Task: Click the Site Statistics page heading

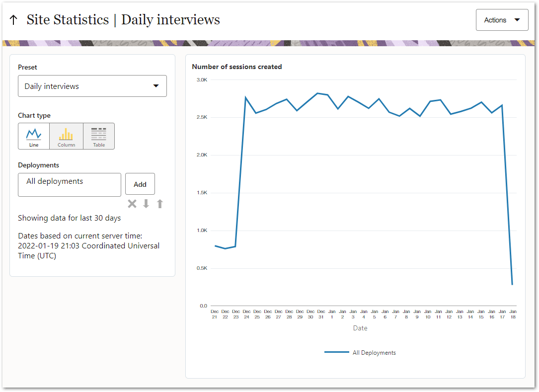Action: point(67,20)
